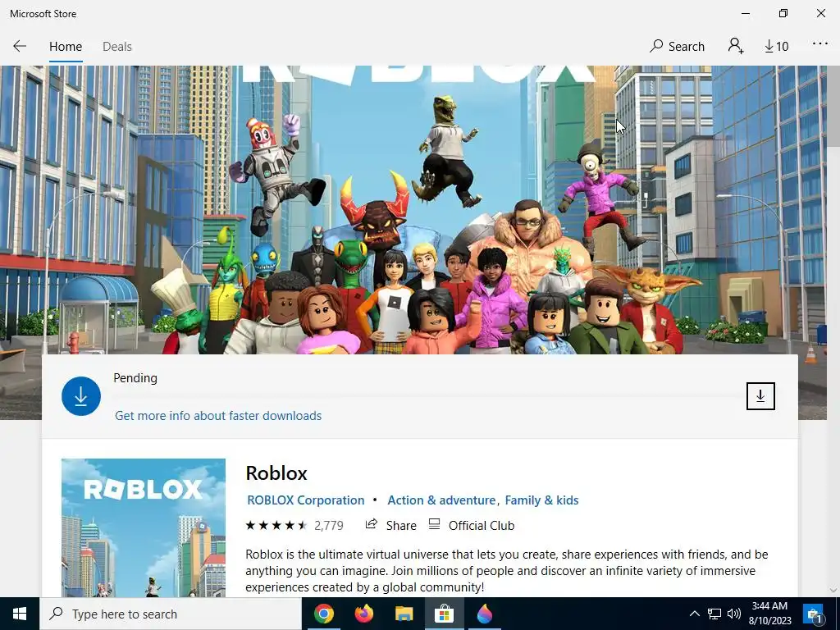Browse the Family & kids category
Screen dimensions: 840x630
pos(541,500)
